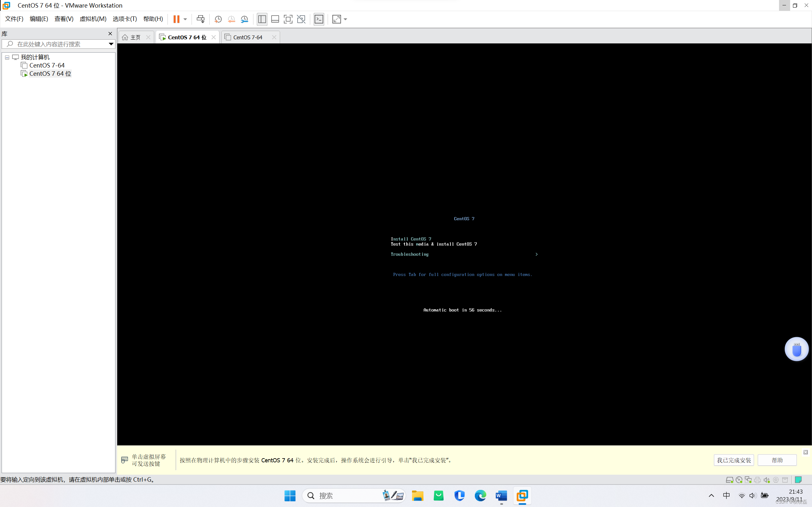Viewport: 812px width, 507px height.
Task: Toggle the library sidebar panel view
Action: tap(262, 19)
